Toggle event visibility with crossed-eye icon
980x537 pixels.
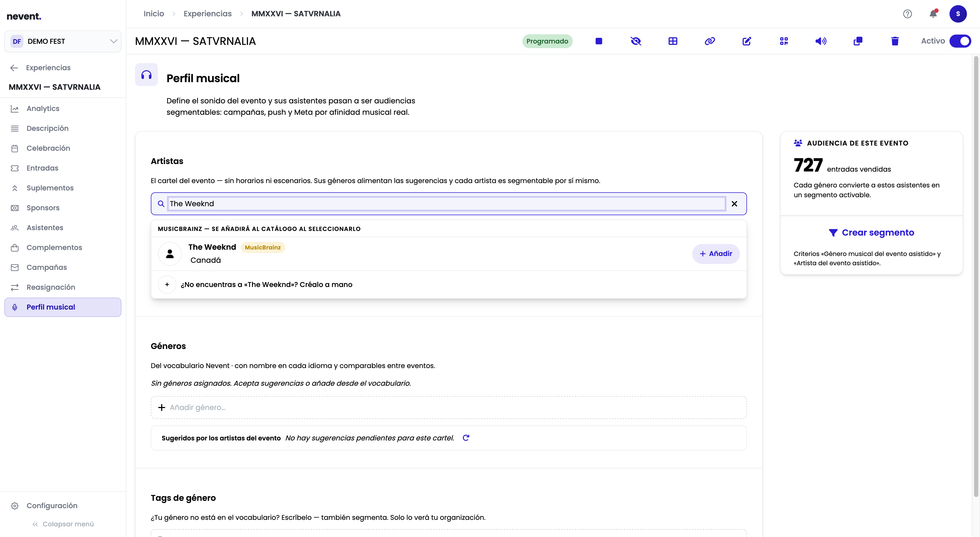coord(636,41)
